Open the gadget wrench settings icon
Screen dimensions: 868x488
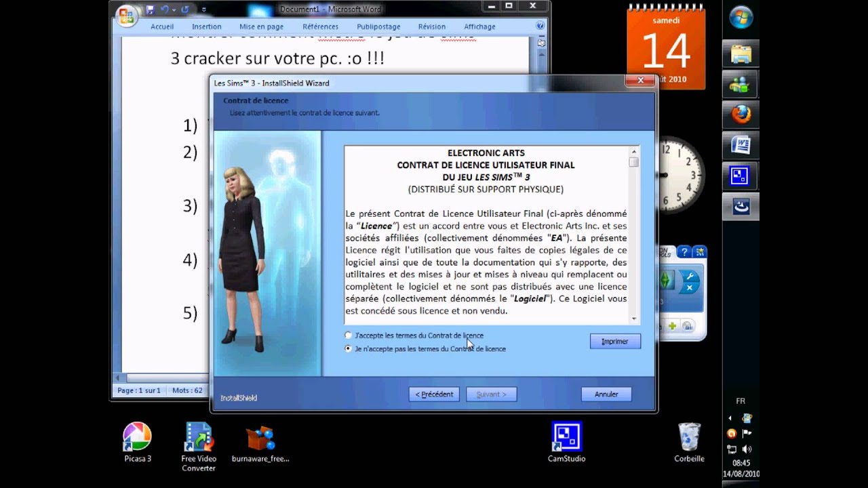689,276
